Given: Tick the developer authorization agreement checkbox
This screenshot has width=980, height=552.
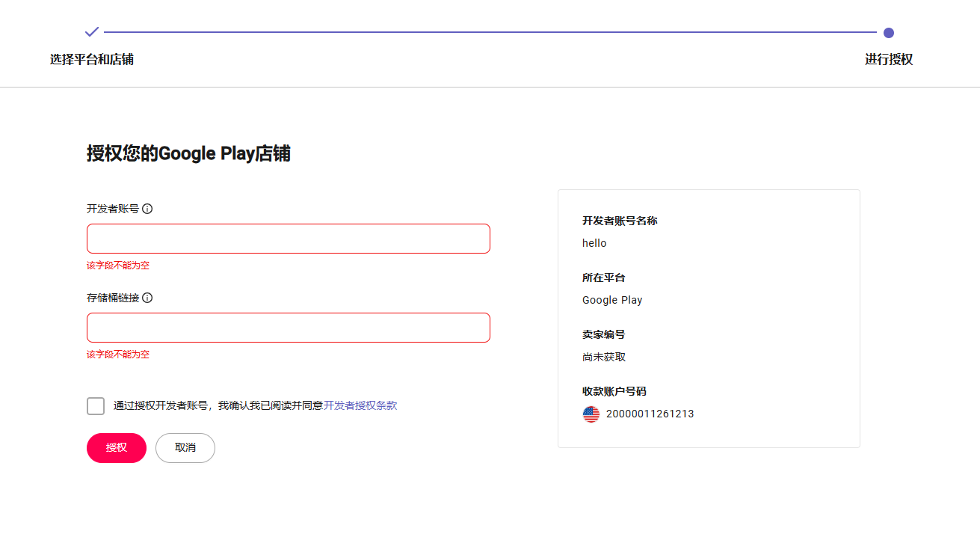Looking at the screenshot, I should tap(96, 406).
